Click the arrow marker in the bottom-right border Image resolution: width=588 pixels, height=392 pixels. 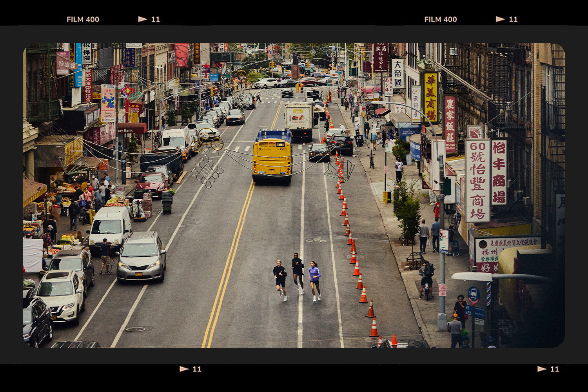point(542,369)
